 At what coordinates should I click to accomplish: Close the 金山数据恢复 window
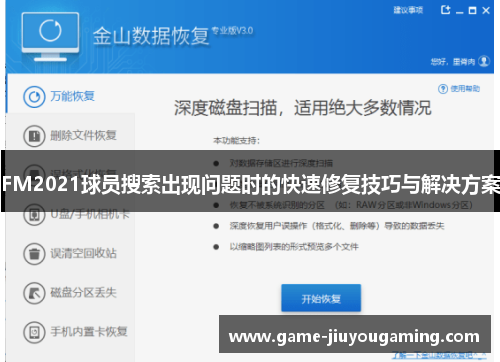(x=486, y=11)
